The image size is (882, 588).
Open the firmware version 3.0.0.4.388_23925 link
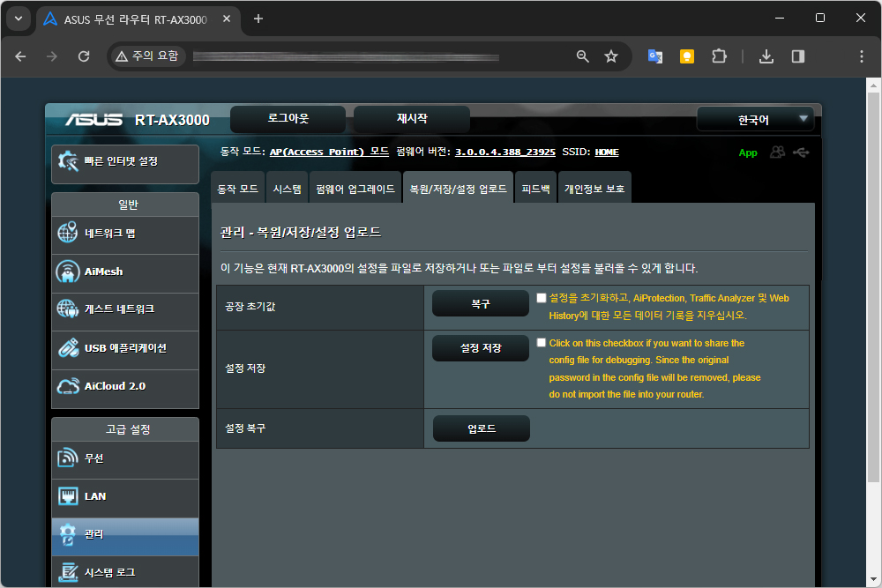pos(505,152)
